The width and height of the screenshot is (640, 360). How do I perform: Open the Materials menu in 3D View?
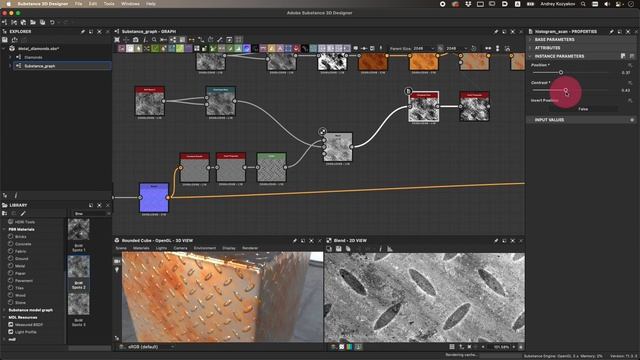click(141, 248)
